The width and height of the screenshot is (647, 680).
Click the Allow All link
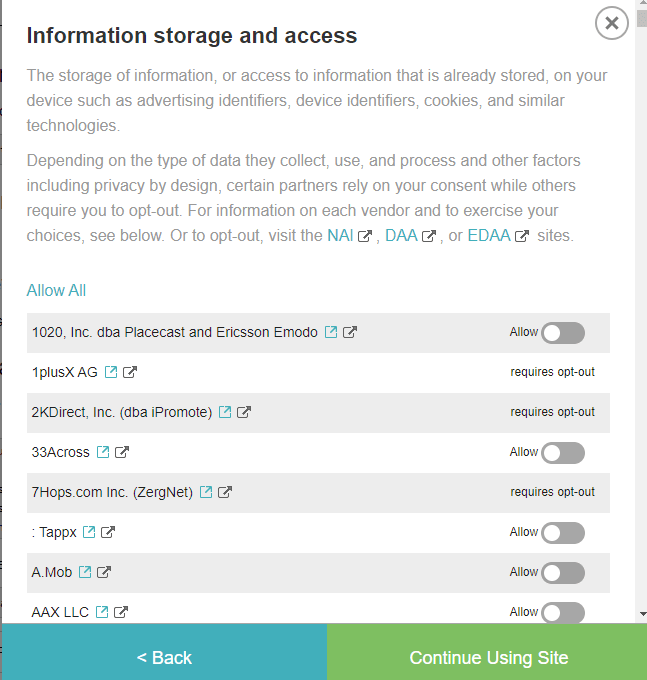tap(56, 291)
